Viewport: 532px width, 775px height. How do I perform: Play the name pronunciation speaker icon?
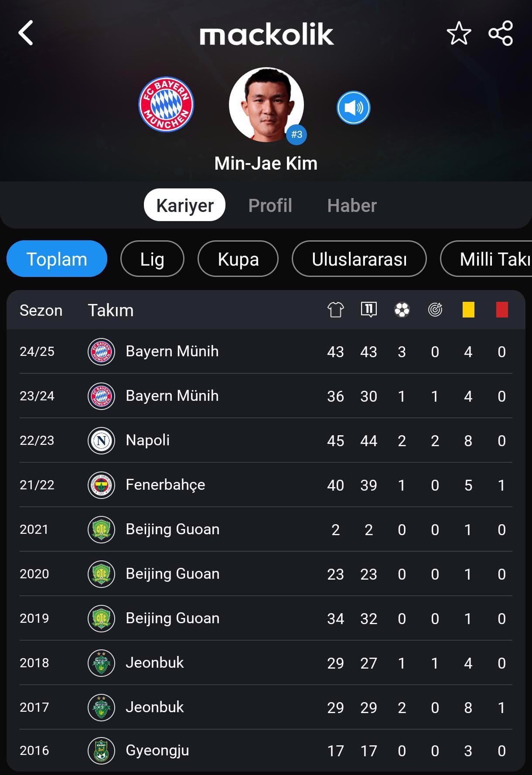(353, 107)
